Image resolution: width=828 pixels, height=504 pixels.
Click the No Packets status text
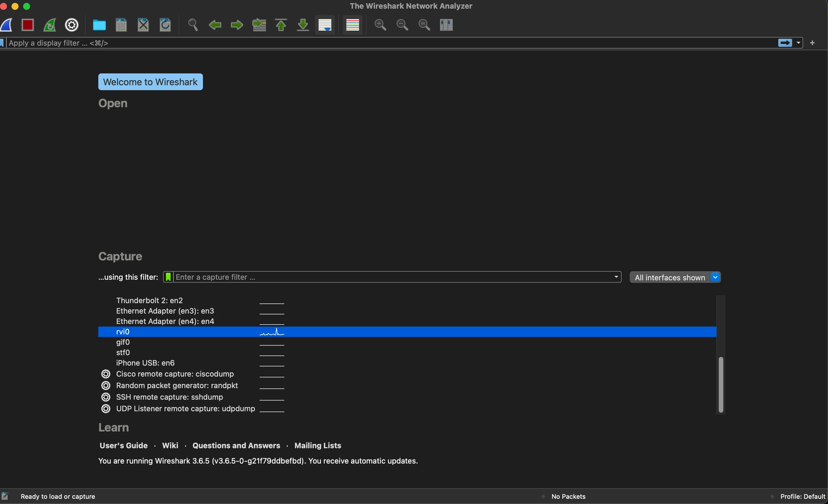pyautogui.click(x=568, y=496)
